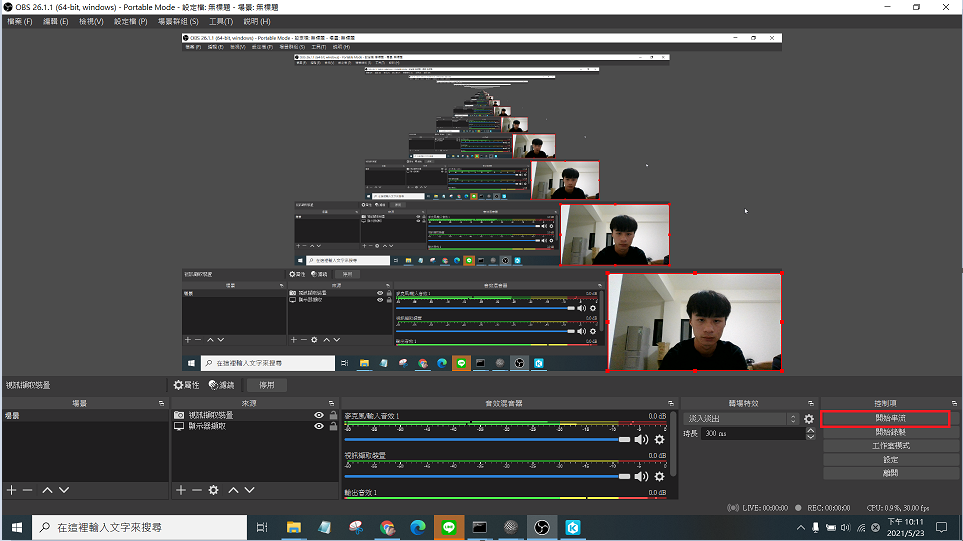Open the 場景群組(S) menu

pos(178,21)
